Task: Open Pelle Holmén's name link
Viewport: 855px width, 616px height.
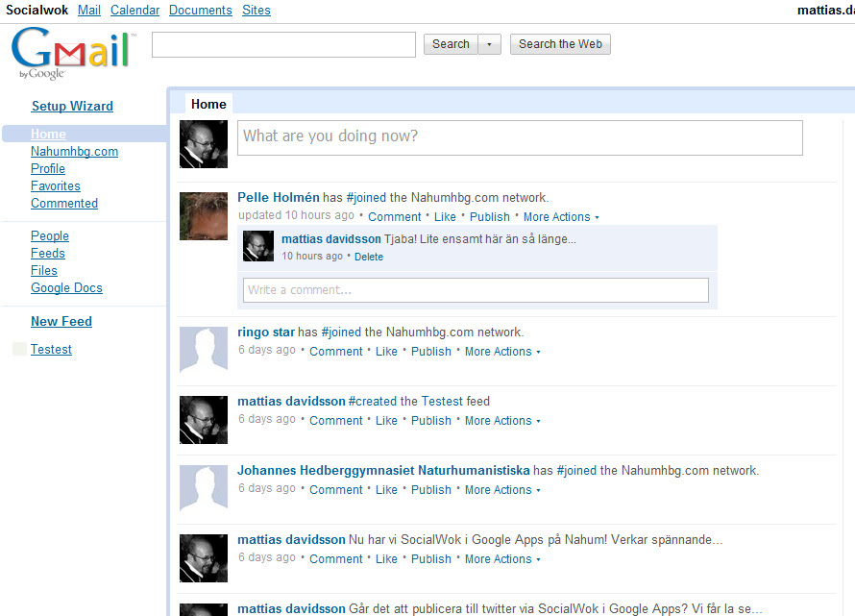Action: (x=279, y=198)
